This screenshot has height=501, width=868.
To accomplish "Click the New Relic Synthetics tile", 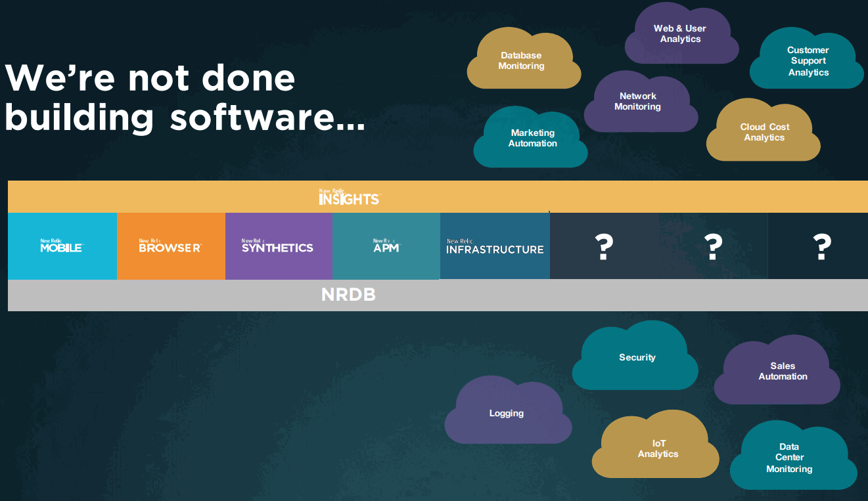I will pyautogui.click(x=279, y=246).
